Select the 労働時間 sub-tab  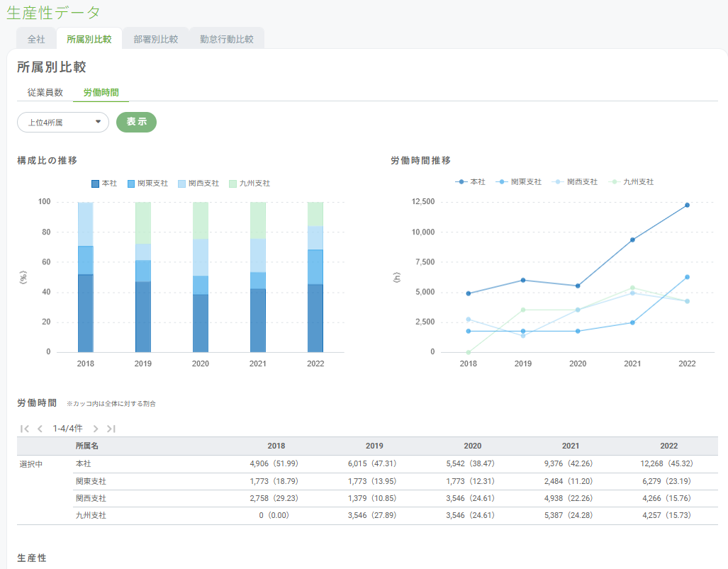tap(101, 92)
